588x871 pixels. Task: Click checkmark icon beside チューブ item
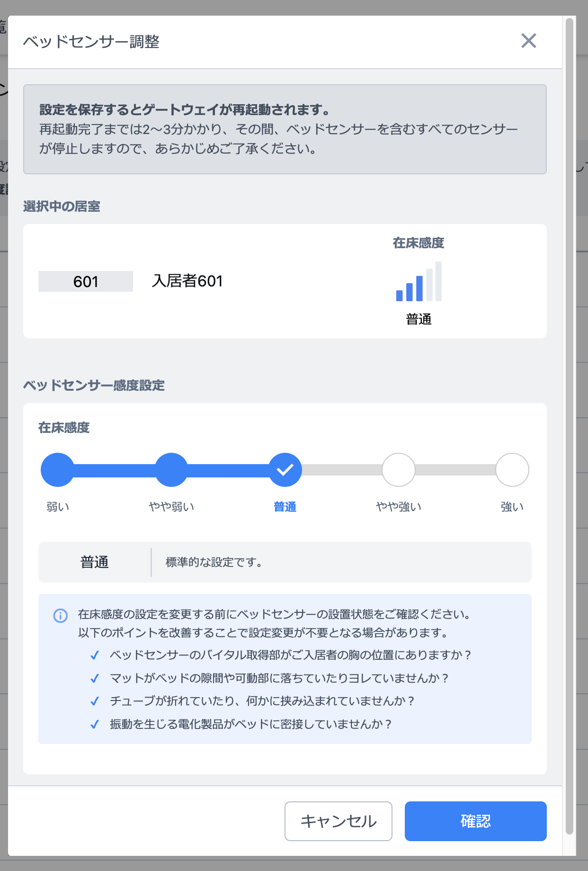95,701
